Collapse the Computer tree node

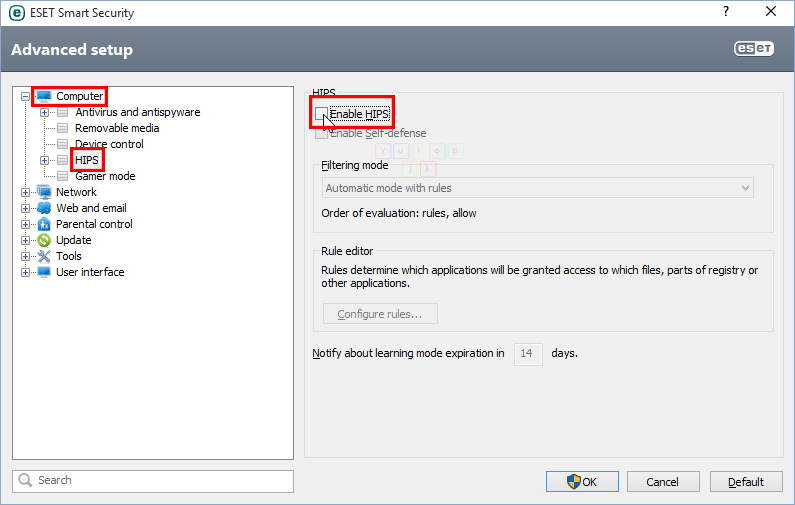pos(25,96)
